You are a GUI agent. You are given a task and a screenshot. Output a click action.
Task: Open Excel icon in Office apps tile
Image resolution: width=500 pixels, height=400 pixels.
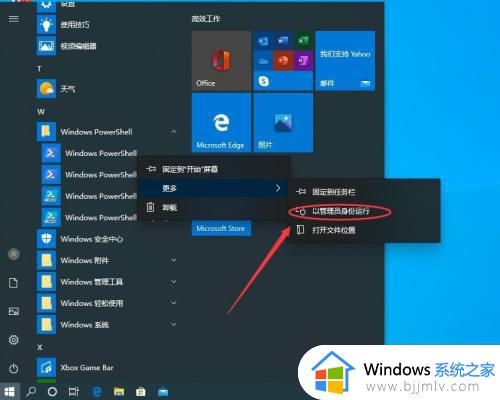click(303, 41)
